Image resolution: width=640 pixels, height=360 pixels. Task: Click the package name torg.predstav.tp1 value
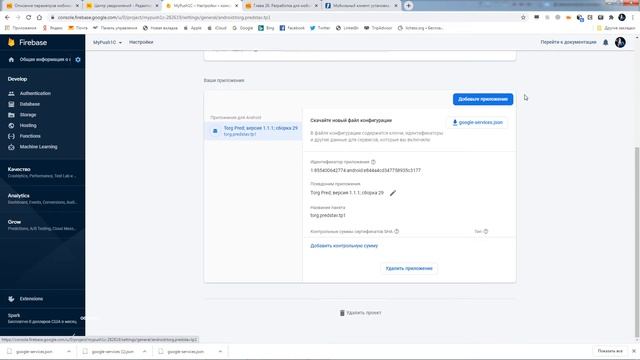(328, 215)
